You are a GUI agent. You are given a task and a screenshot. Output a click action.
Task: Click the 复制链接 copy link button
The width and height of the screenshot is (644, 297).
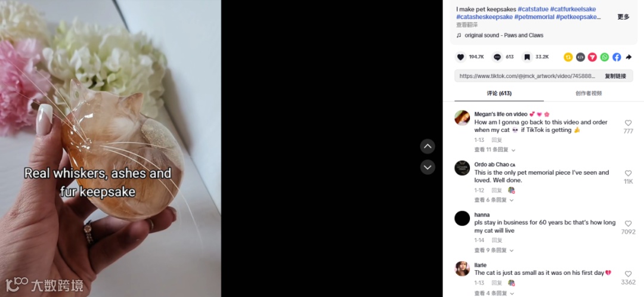pos(615,76)
